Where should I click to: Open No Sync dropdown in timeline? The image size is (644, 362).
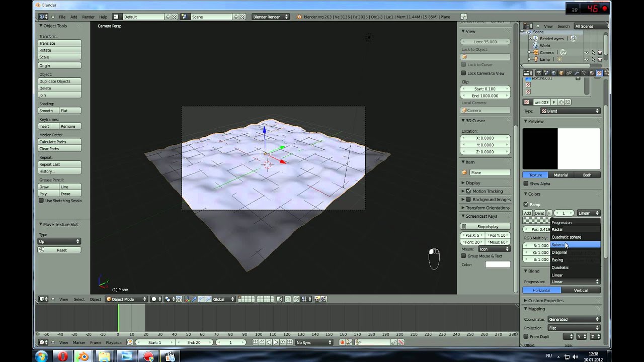click(x=314, y=342)
